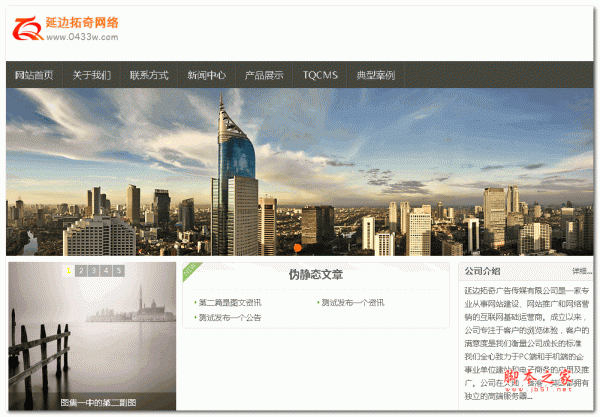Click the city skyline banner image
600x417 pixels.
click(x=300, y=172)
